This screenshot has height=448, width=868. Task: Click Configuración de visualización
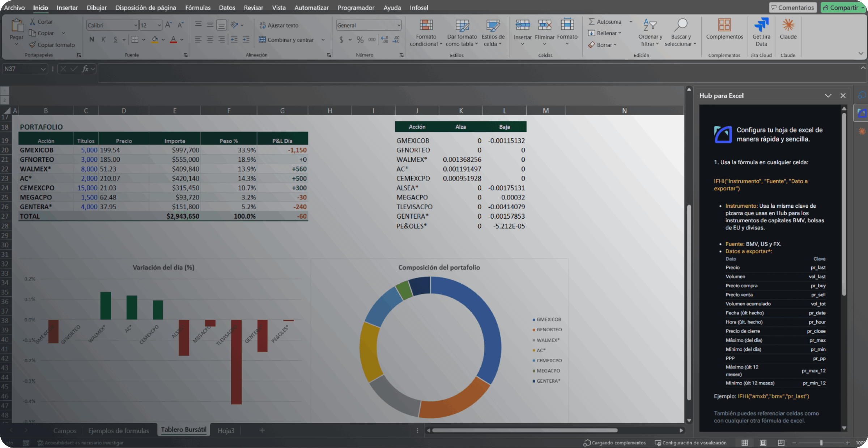click(x=690, y=443)
